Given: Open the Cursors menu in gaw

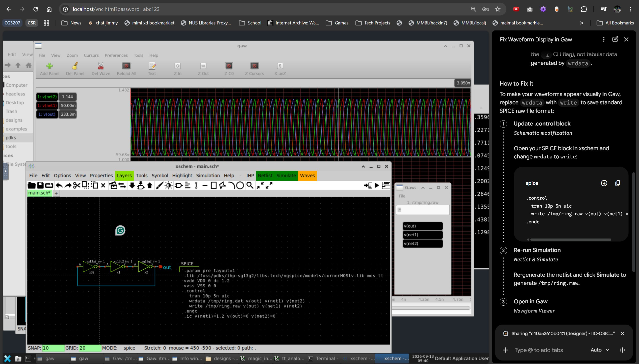Looking at the screenshot, I should (x=91, y=55).
